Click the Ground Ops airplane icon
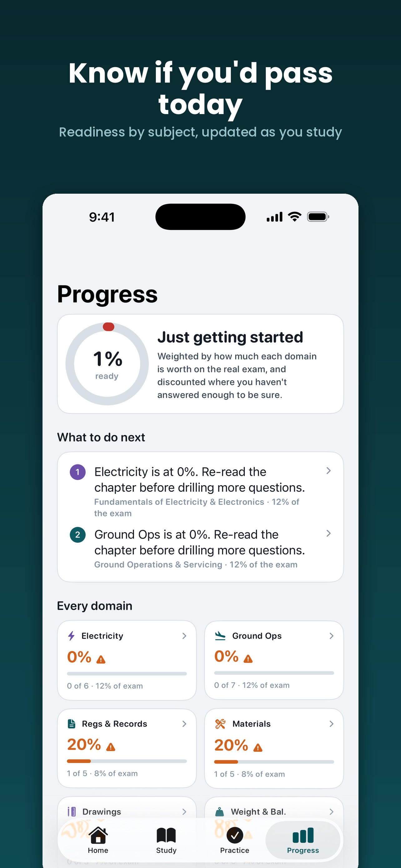Image resolution: width=401 pixels, height=868 pixels. coord(220,636)
